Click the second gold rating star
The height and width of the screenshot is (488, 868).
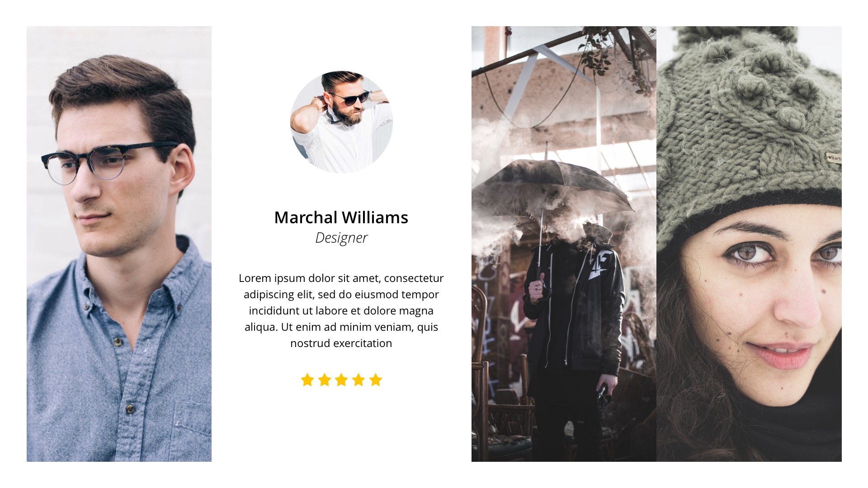325,380
